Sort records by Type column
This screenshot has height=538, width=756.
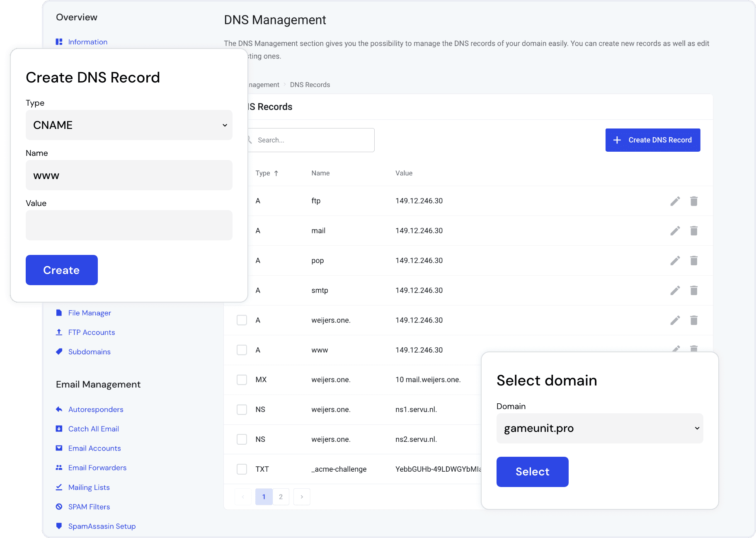(x=267, y=173)
